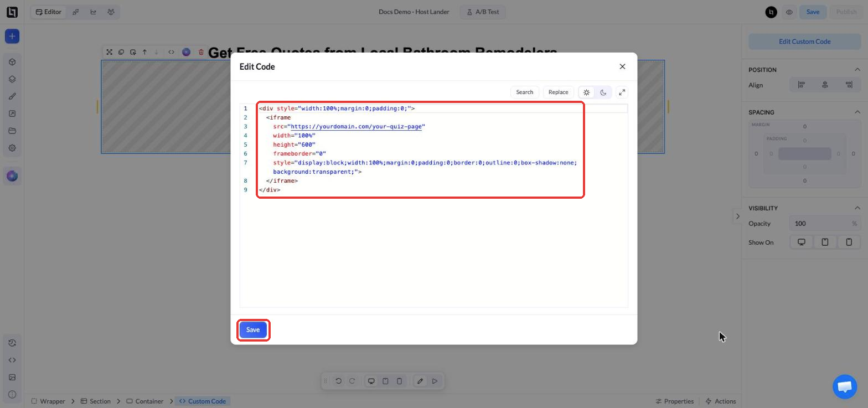This screenshot has height=408, width=868.
Task: Select the pencil edit mode
Action: pyautogui.click(x=420, y=381)
